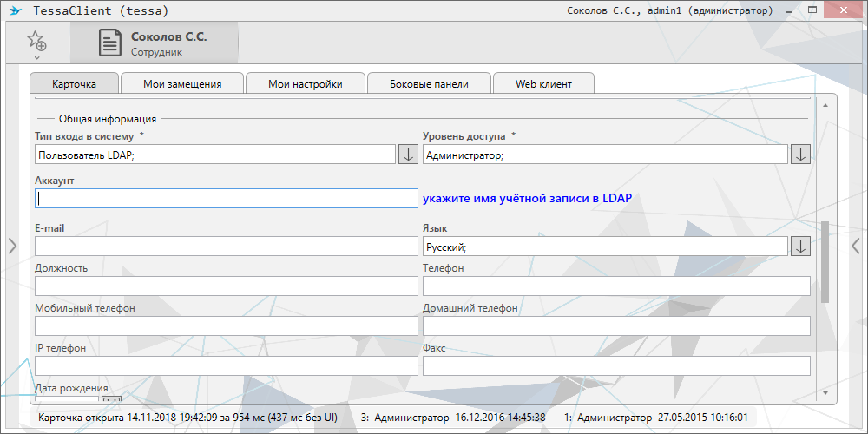Click the scroll up arrow of the card
This screenshot has width=868, height=434.
[825, 104]
